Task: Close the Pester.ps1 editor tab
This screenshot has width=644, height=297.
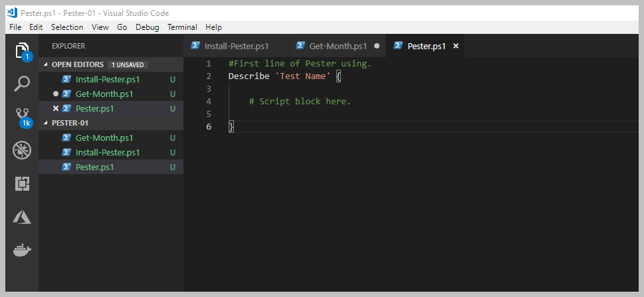Action: 455,46
